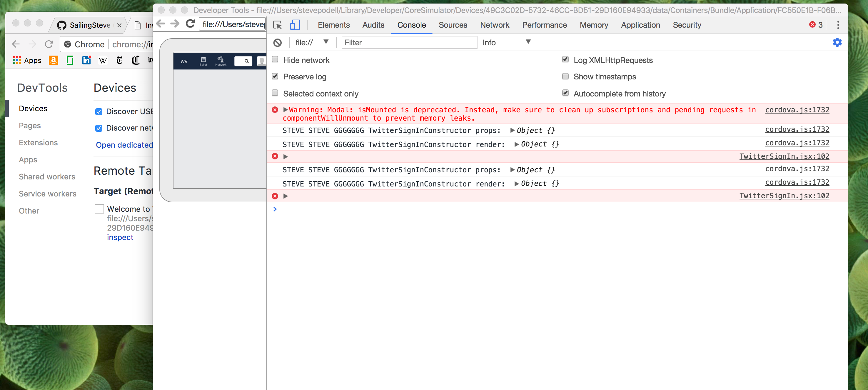
Task: Enable Selected context only checkbox
Action: click(x=276, y=93)
